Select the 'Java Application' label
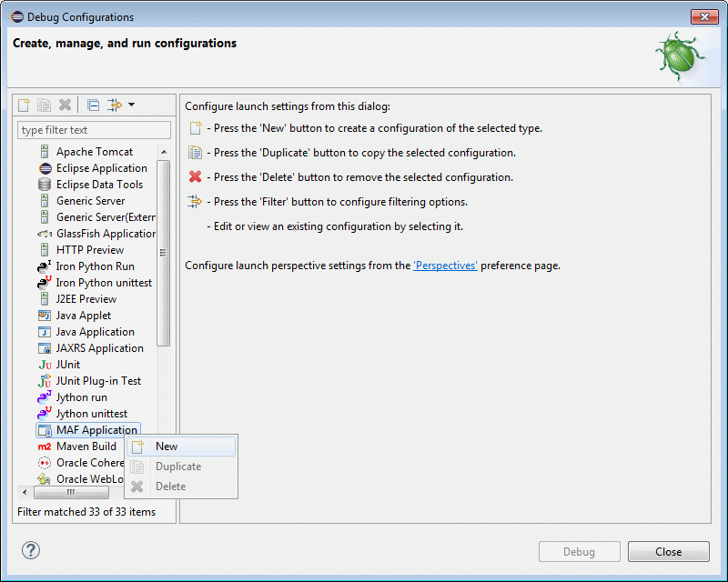Image resolution: width=728 pixels, height=582 pixels. coord(96,332)
